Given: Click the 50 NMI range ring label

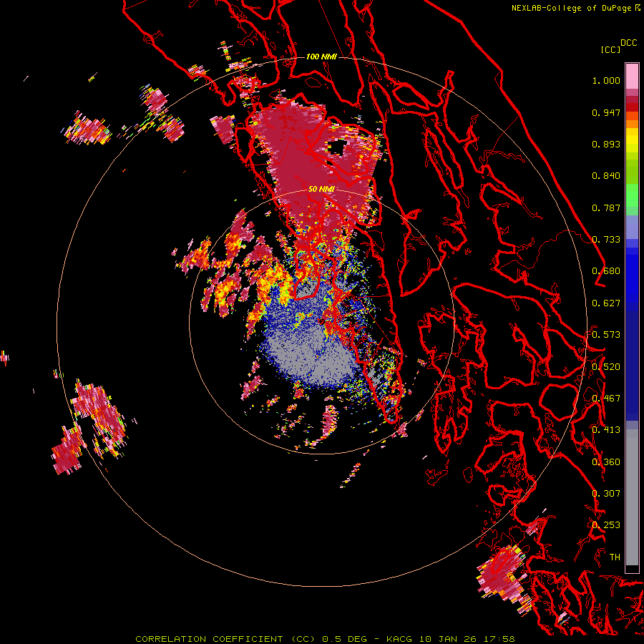Looking at the screenshot, I should coord(321,190).
